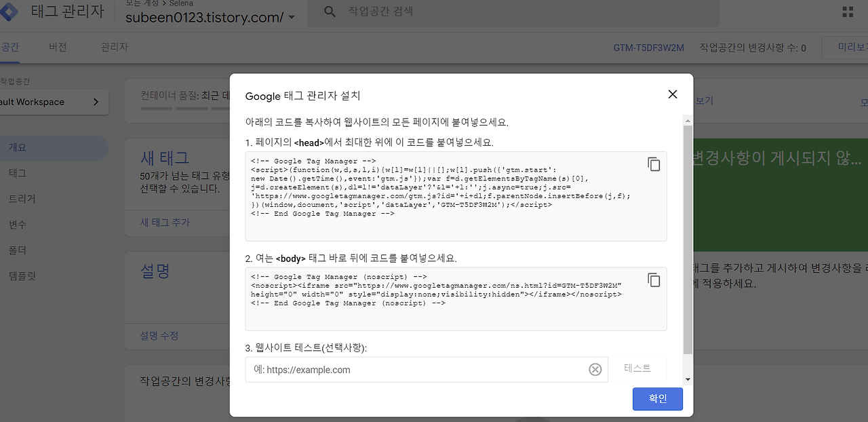Click the 작업공간의 변경사항 수: 0 text
This screenshot has height=422, width=868.
(x=753, y=48)
